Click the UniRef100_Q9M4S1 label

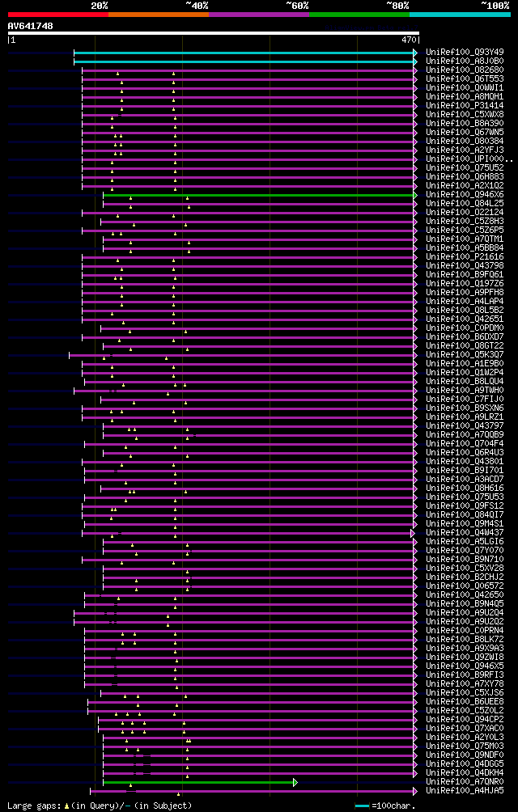(x=465, y=523)
